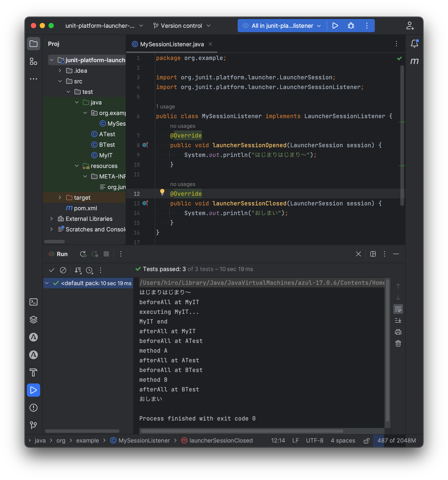This screenshot has height=480, width=448.
Task: Clear test output with the trash icon
Action: click(398, 343)
